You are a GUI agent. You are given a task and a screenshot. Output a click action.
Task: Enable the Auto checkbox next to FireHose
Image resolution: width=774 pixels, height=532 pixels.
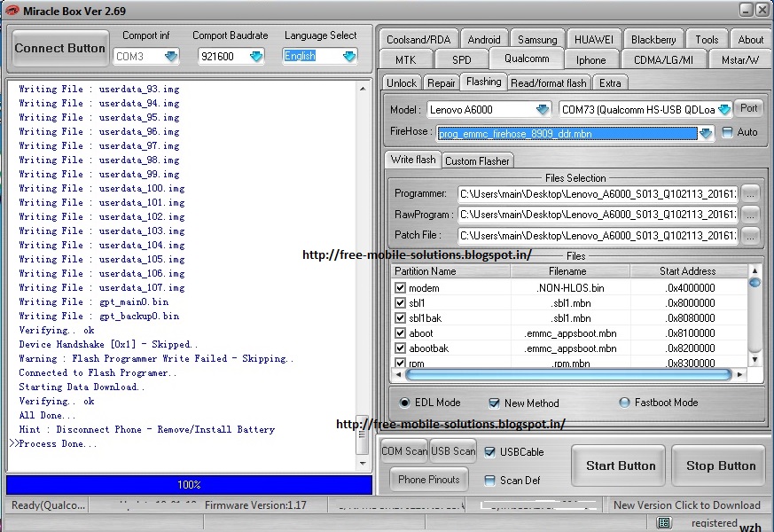click(725, 131)
